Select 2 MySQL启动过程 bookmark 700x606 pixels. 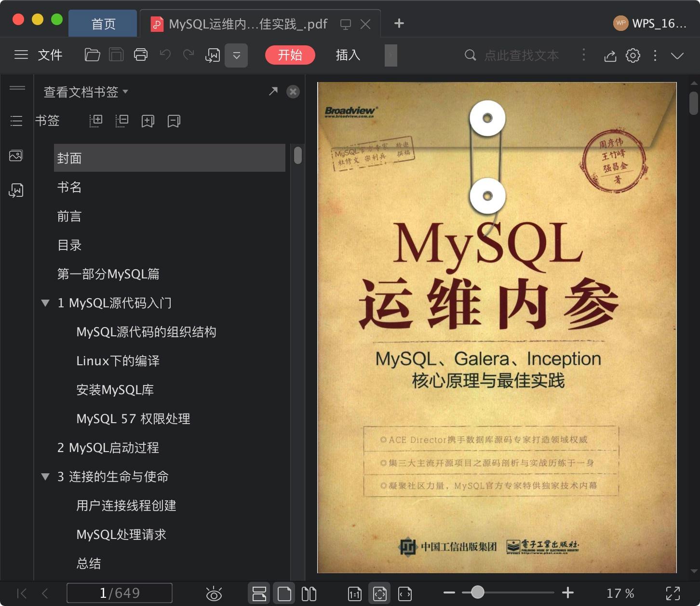pyautogui.click(x=108, y=448)
